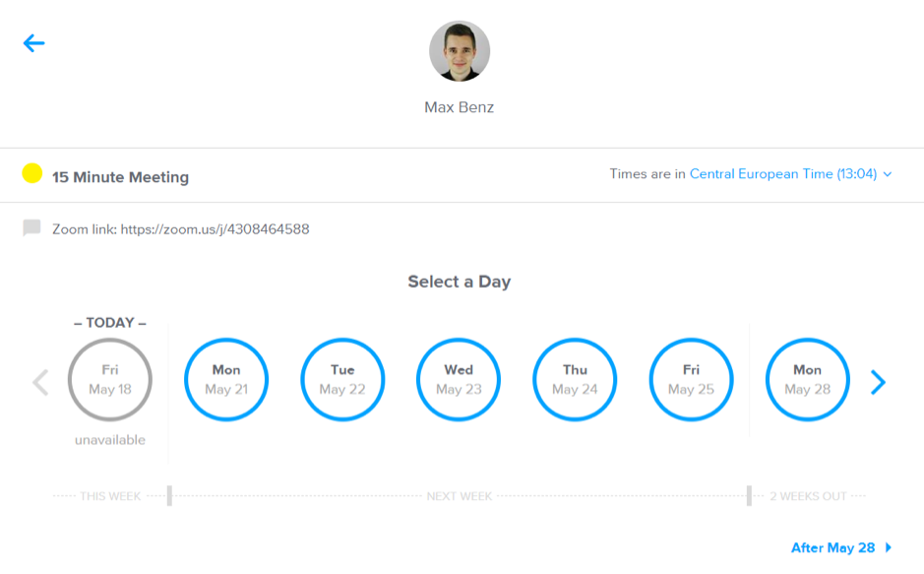Expand dates after May 28
Viewport: 924px width, 574px height.
[834, 547]
